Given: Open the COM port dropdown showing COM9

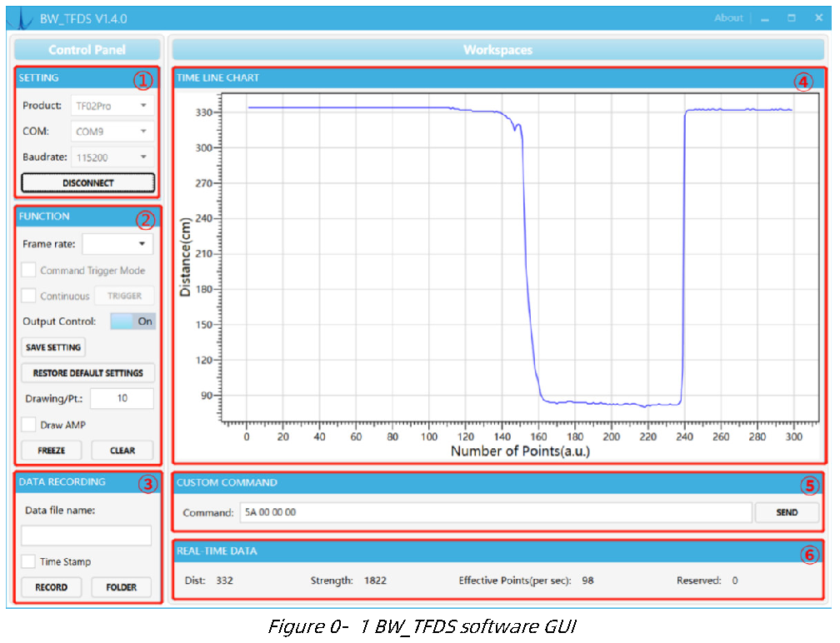Looking at the screenshot, I should point(112,131).
